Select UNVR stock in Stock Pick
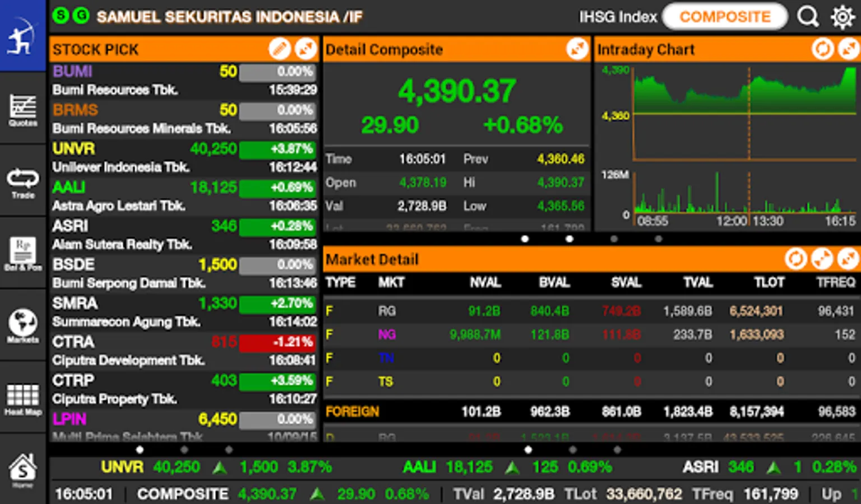The image size is (861, 504). (x=184, y=158)
